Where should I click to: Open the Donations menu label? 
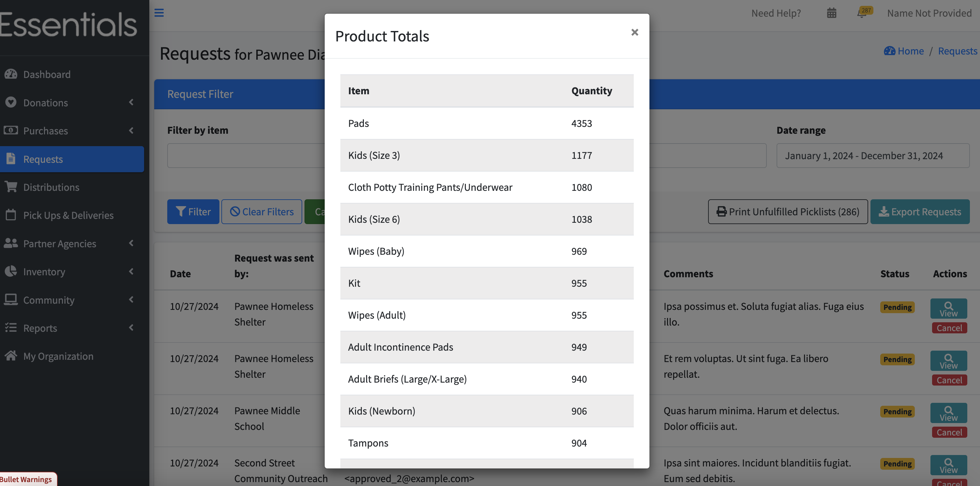(46, 103)
